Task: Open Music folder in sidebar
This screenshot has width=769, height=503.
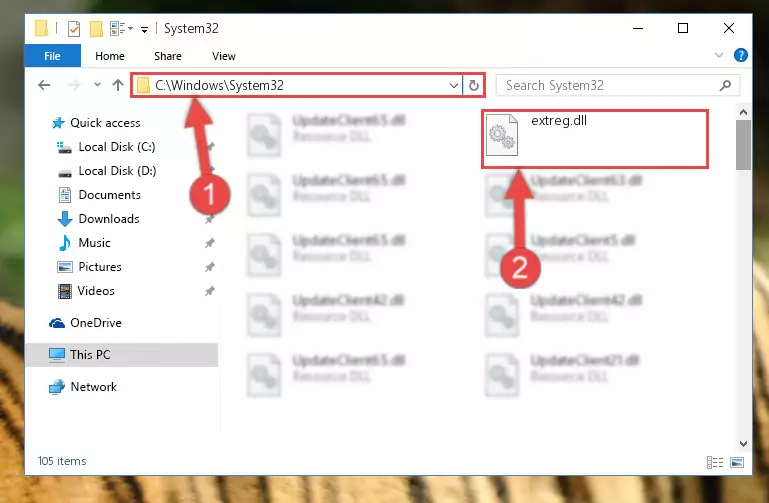Action: pos(94,243)
